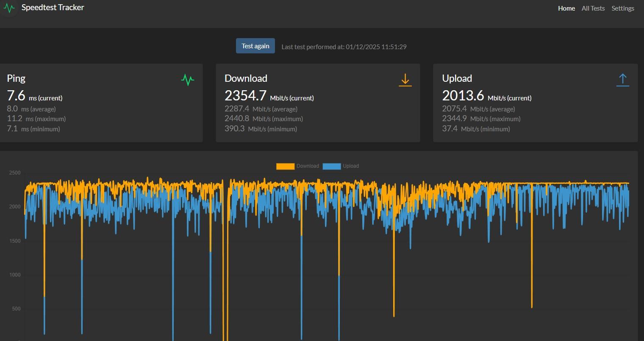Select the 2354.7 Mbit/s current download value
The width and height of the screenshot is (644, 341).
click(245, 96)
